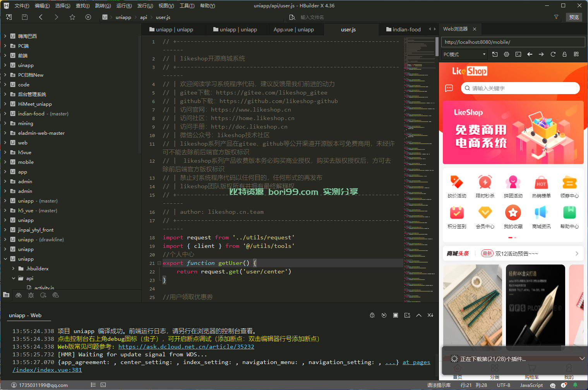Clear console with the X-arrow icon
The width and height of the screenshot is (588, 390).
pos(430,315)
